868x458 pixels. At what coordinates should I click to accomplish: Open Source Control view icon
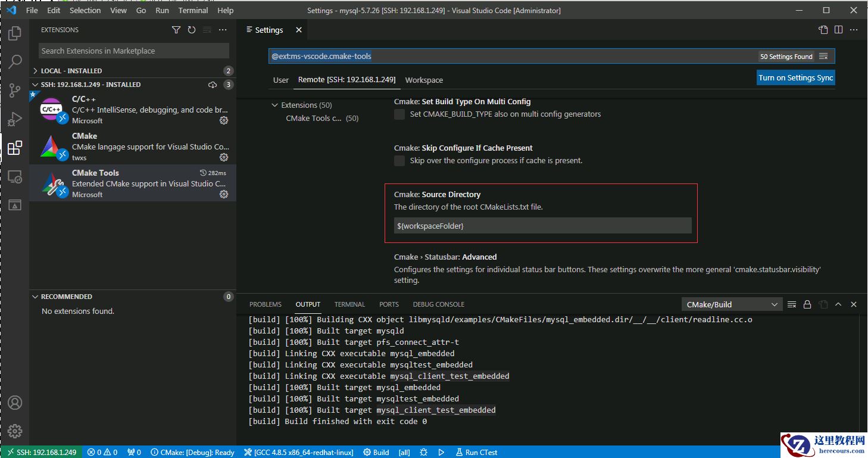tap(15, 91)
